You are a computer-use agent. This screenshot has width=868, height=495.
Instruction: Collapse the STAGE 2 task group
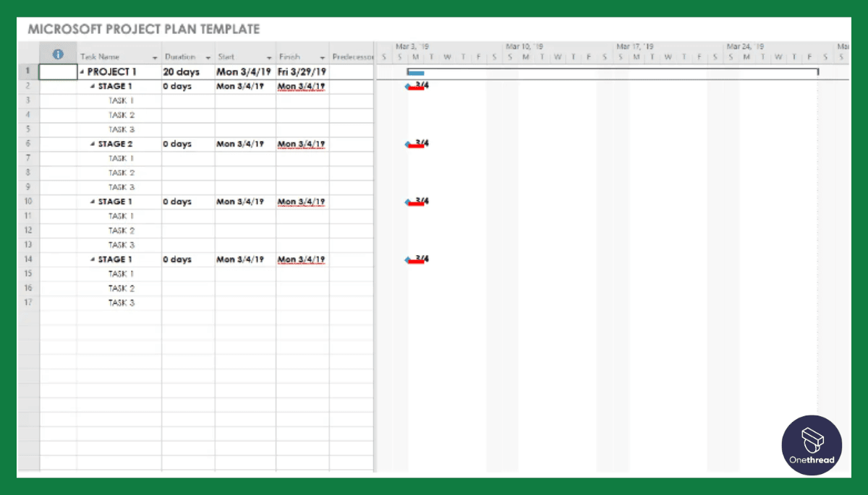click(x=91, y=144)
